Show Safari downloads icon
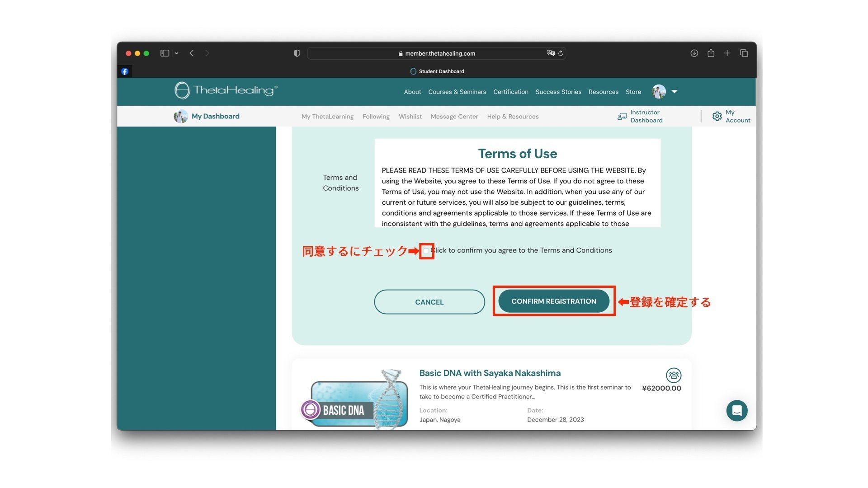 pos(694,53)
